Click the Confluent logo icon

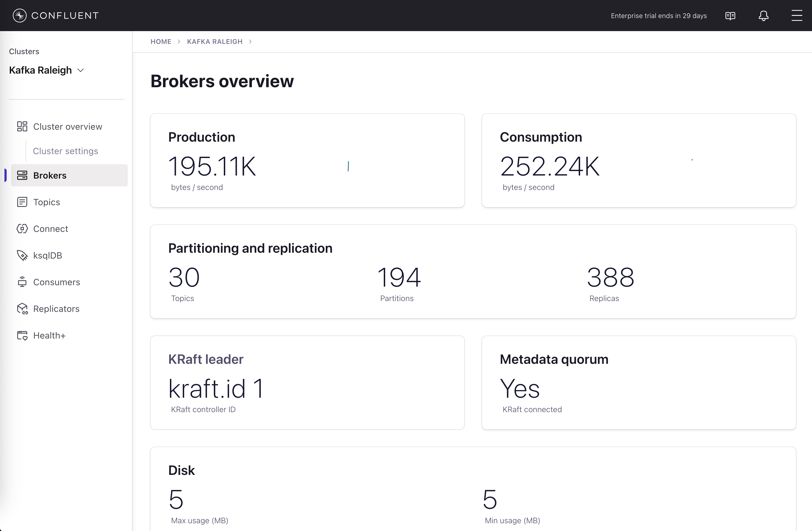click(x=20, y=15)
